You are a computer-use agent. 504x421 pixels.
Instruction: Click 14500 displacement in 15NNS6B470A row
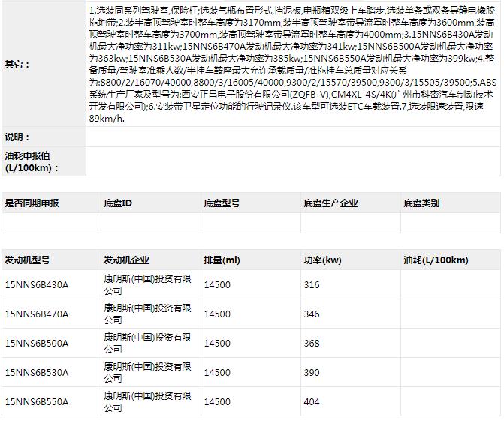217,314
